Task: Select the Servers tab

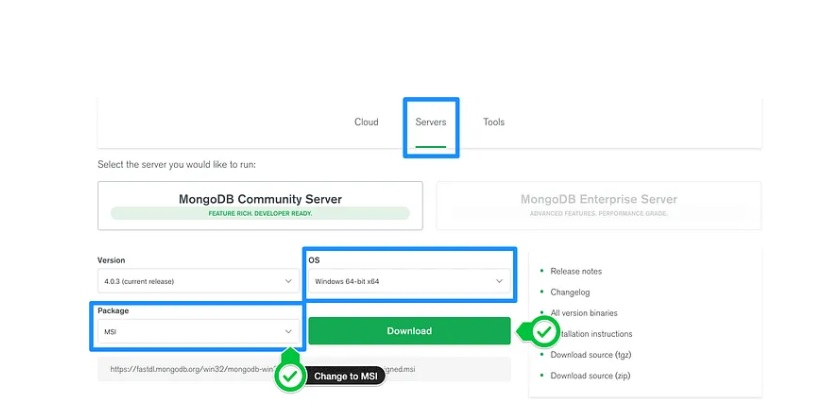Action: coord(430,122)
